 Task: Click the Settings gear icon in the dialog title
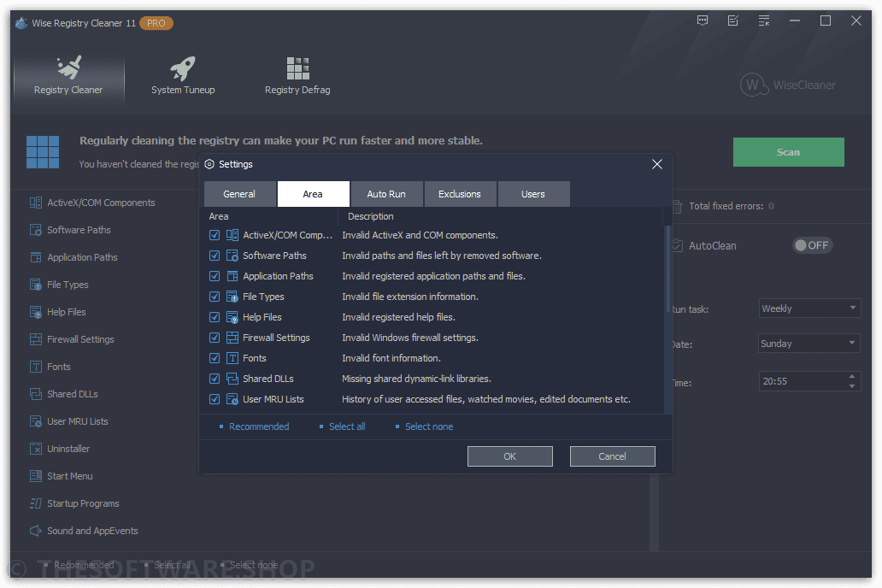209,164
